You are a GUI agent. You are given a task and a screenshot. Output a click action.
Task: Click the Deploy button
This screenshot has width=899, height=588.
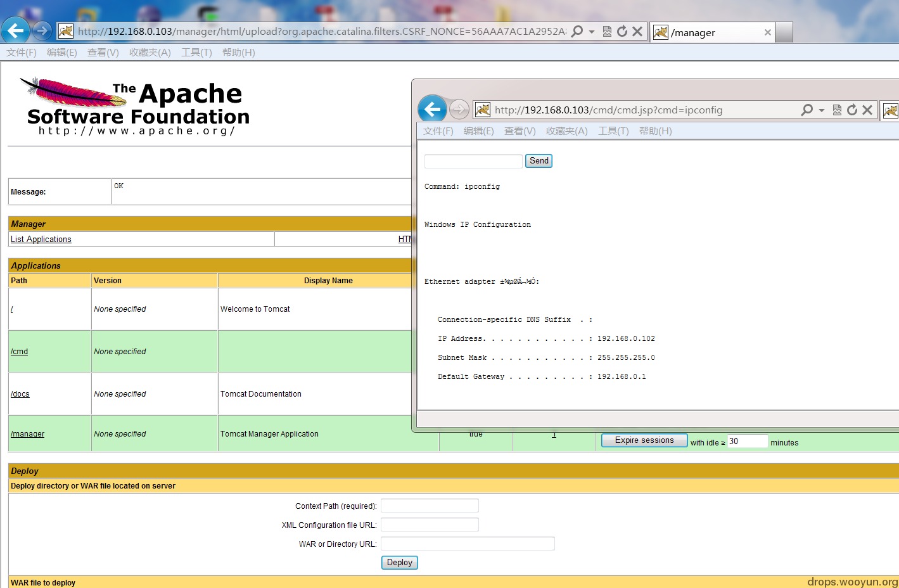(x=399, y=563)
